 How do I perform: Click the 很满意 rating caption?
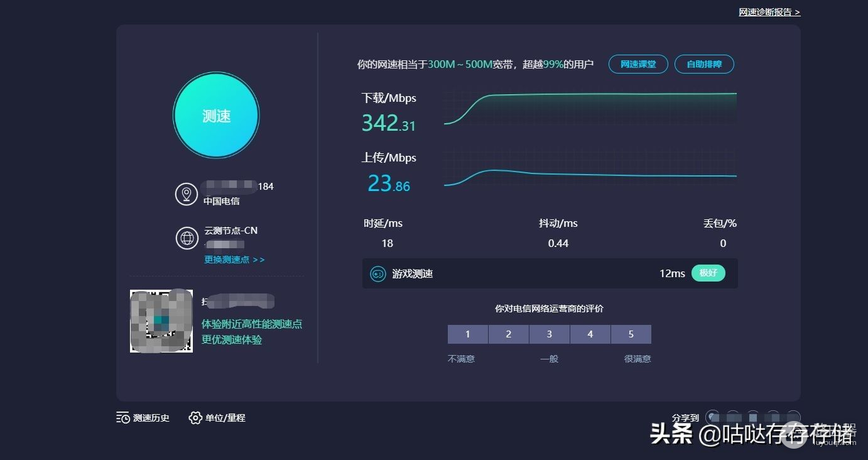pos(637,359)
